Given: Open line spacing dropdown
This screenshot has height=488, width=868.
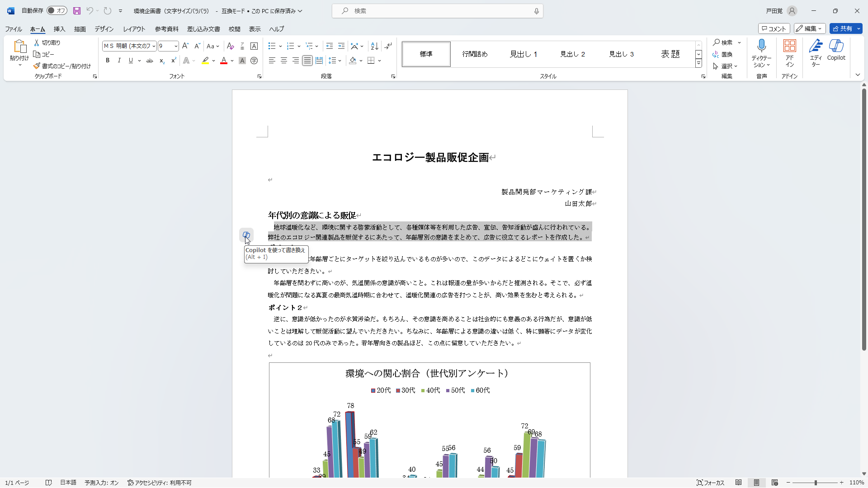Looking at the screenshot, I should (335, 60).
